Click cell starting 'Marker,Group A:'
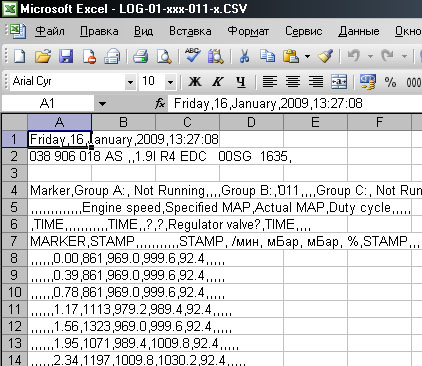 click(59, 190)
